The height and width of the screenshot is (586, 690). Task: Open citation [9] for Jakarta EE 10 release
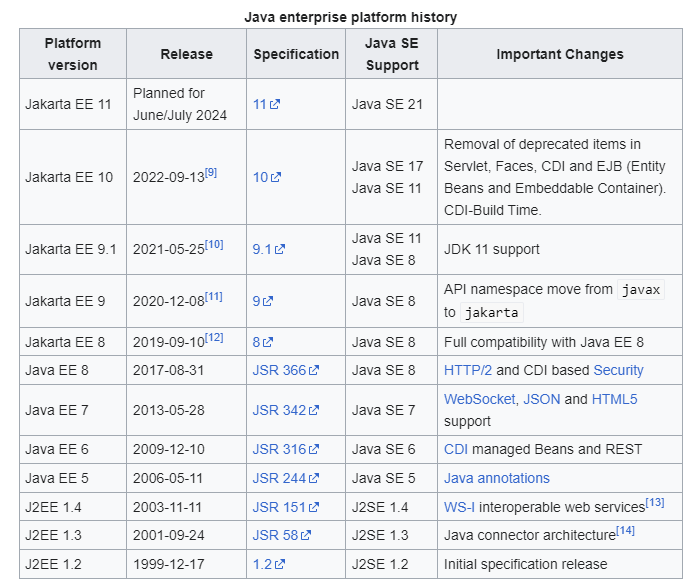coord(211,172)
